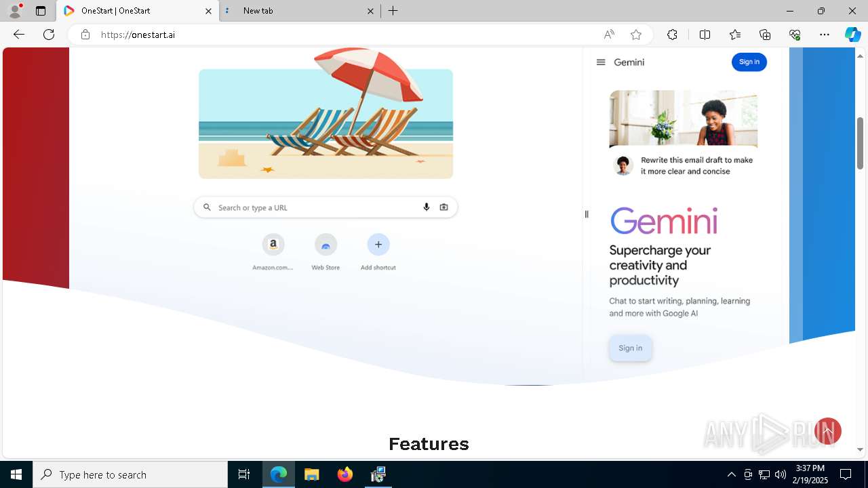Click the Features heading

point(429,444)
